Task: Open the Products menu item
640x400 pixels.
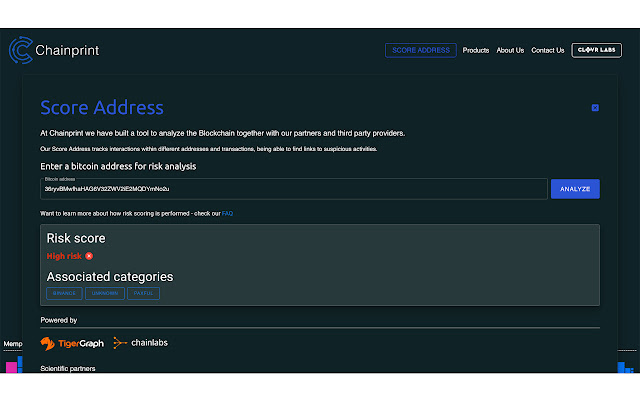Action: pos(476,50)
